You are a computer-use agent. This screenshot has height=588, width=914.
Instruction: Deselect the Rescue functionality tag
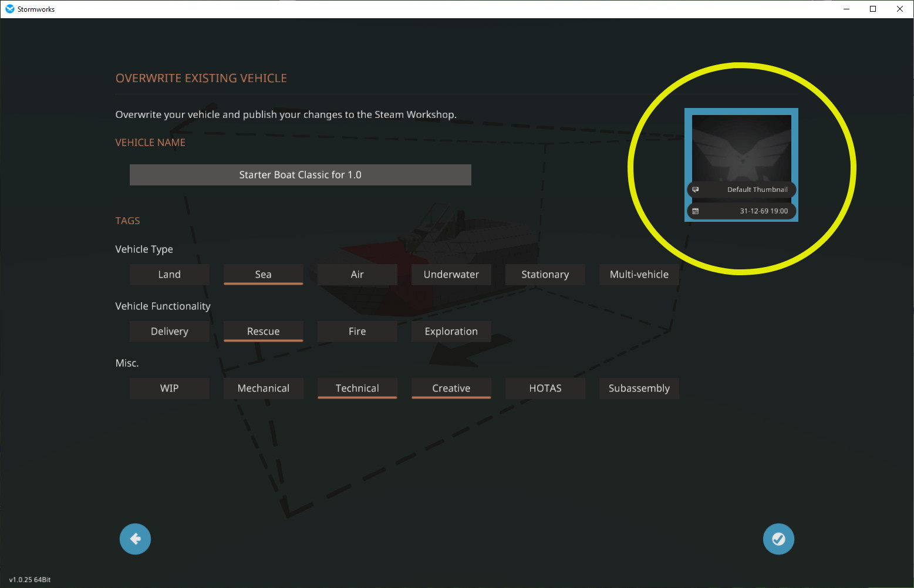[264, 332]
